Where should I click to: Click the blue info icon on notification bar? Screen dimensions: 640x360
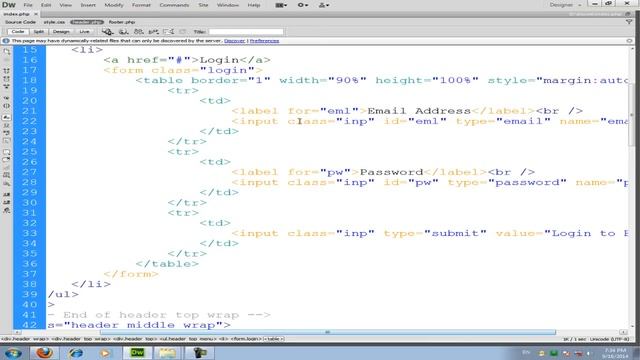pyautogui.click(x=6, y=41)
